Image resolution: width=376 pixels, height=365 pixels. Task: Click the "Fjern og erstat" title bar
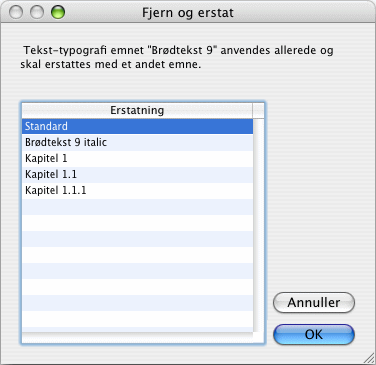(x=188, y=12)
